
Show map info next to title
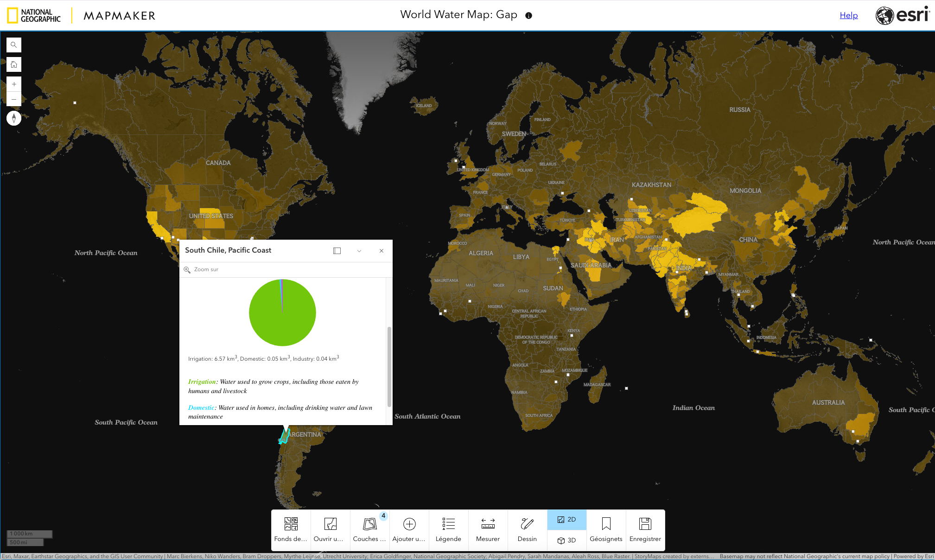pos(528,15)
